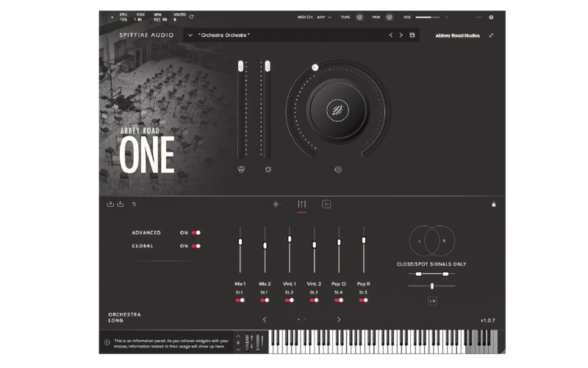Viewport: 588px width, 368px height.
Task: Decrease keyboard octave with down arrow
Action: pos(238,350)
